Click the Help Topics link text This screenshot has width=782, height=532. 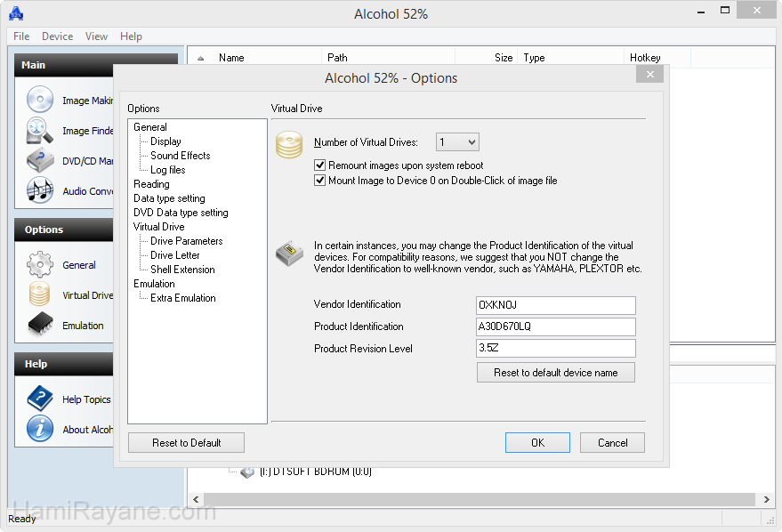tap(86, 399)
